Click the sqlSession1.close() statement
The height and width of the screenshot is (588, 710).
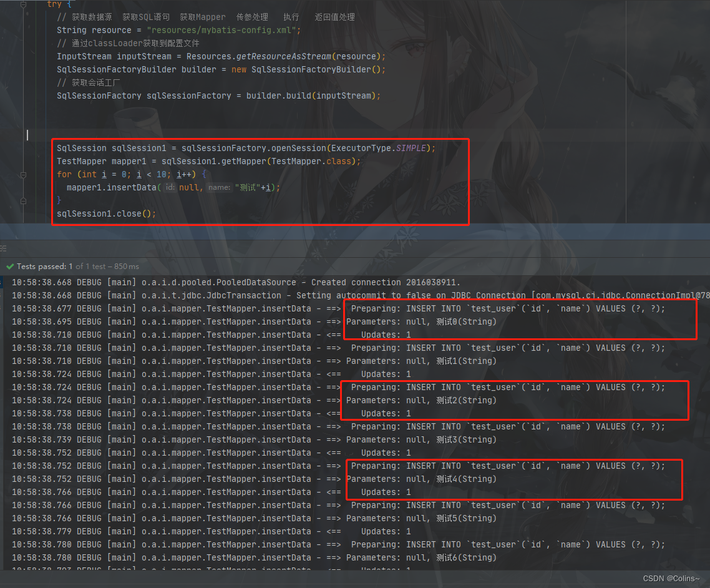coord(107,214)
